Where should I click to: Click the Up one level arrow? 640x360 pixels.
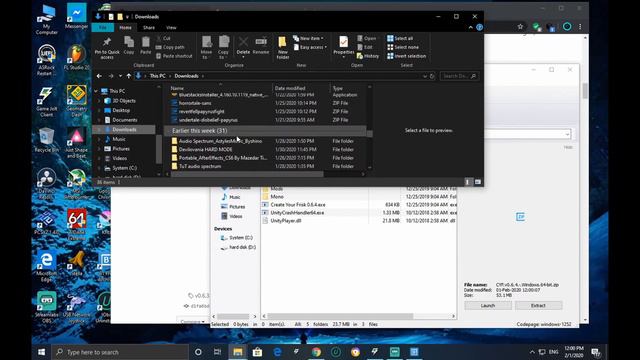click(x=129, y=76)
